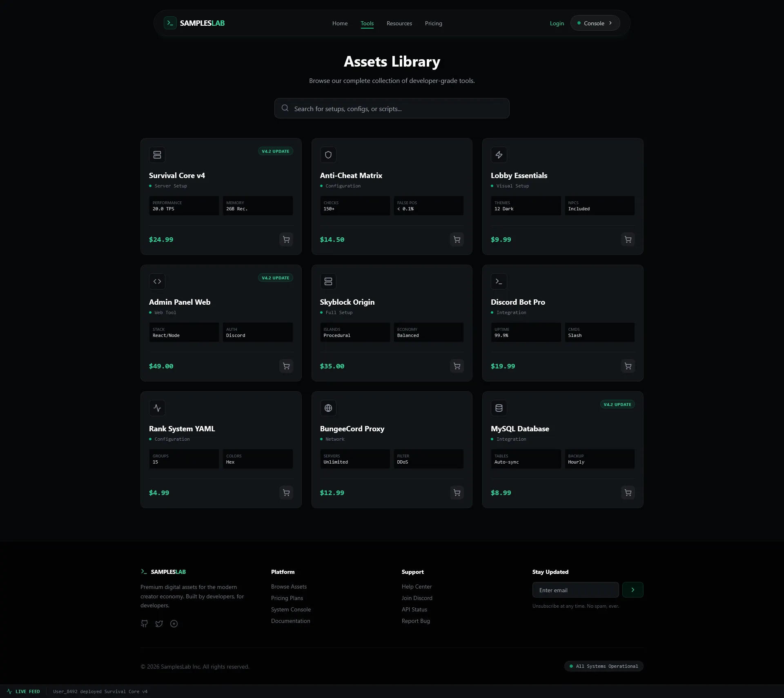Open the Join Discord footer link
Image resolution: width=784 pixels, height=698 pixels.
416,598
